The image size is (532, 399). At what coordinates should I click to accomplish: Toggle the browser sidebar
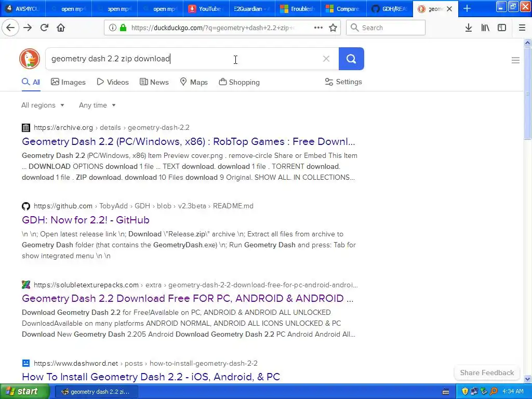(x=501, y=28)
